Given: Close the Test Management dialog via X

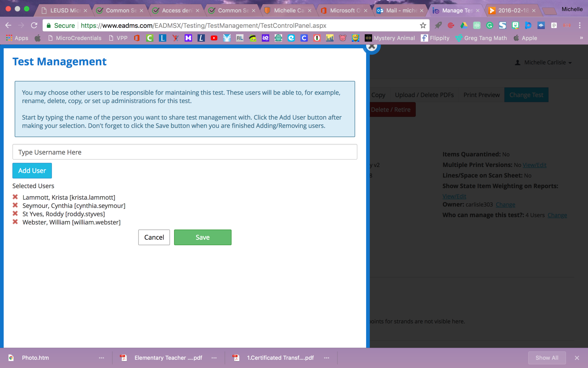Looking at the screenshot, I should point(372,47).
